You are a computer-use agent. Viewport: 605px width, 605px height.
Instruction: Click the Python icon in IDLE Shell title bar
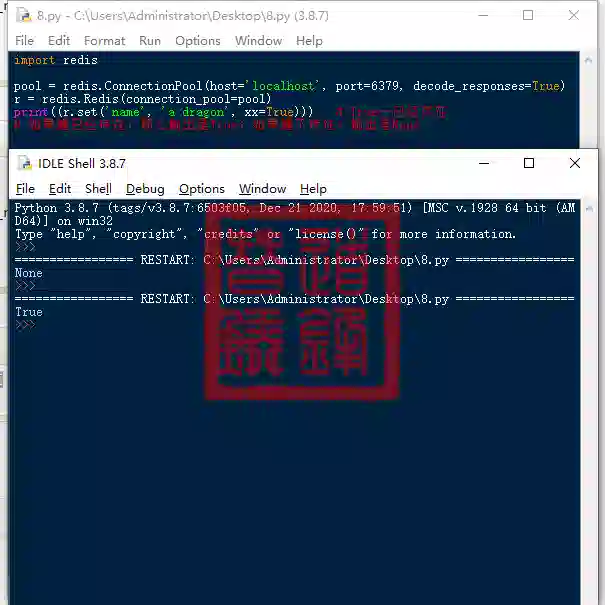(25, 163)
